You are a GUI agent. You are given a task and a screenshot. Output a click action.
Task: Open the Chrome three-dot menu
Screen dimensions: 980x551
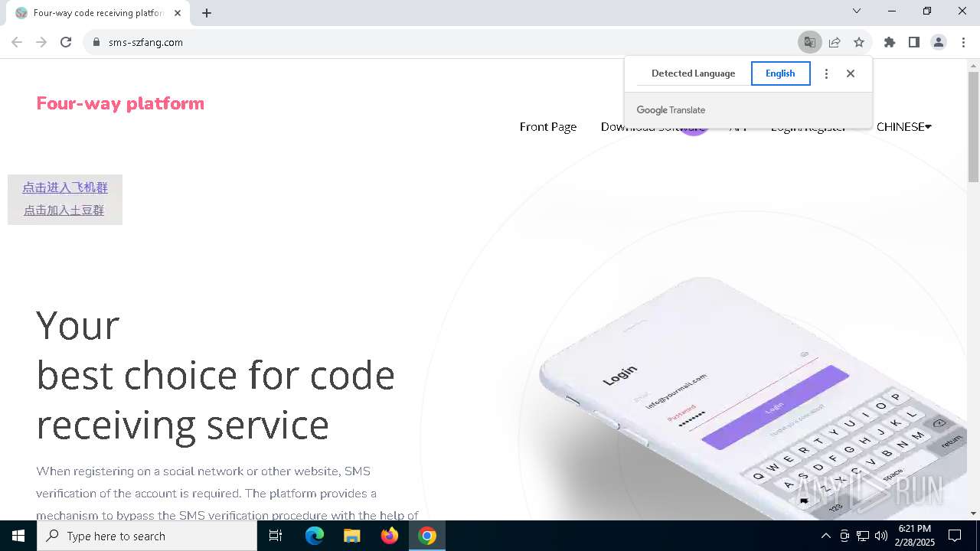pos(963,42)
